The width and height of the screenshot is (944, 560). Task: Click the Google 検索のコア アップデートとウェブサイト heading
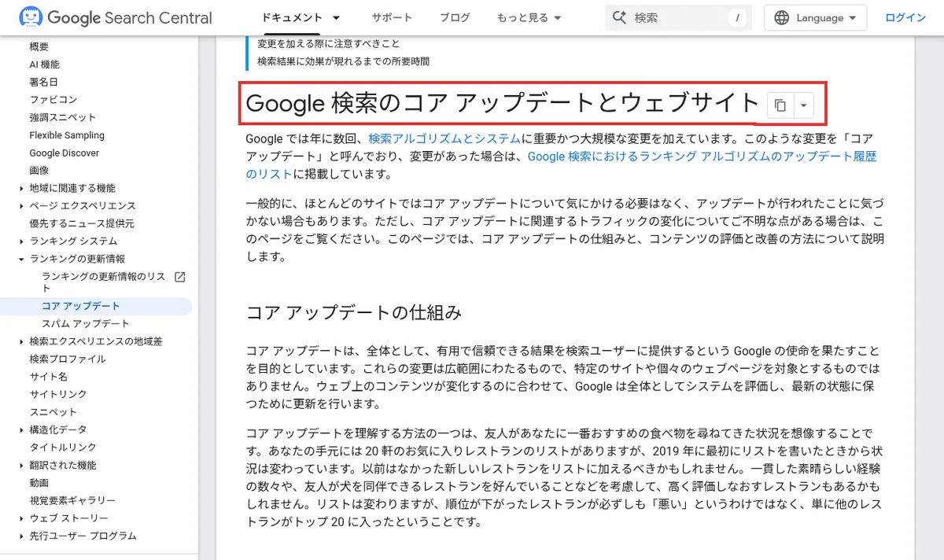click(503, 103)
